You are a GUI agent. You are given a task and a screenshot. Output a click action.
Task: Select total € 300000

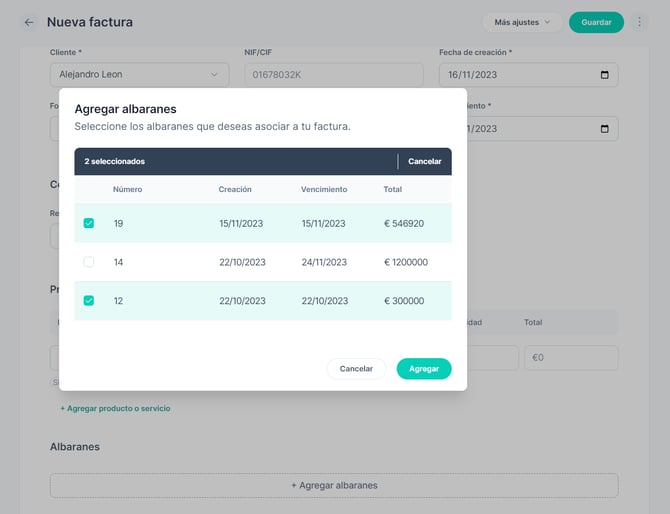tap(404, 301)
